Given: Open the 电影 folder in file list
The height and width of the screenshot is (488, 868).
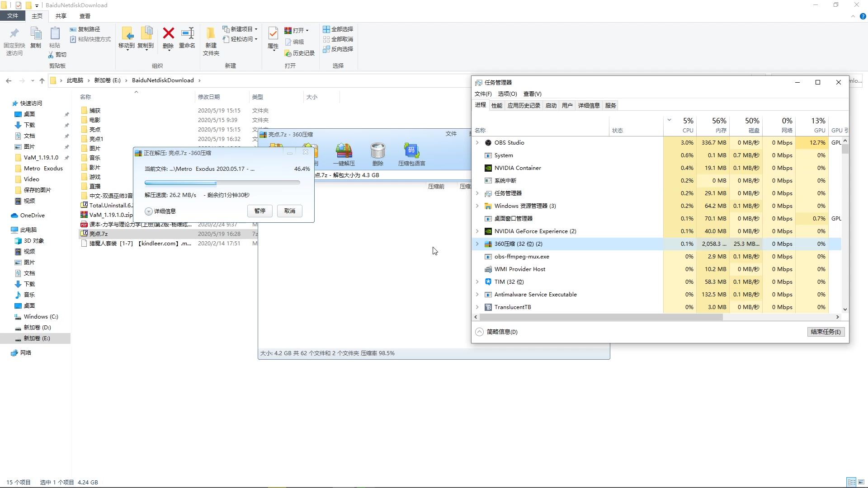Looking at the screenshot, I should (95, 120).
